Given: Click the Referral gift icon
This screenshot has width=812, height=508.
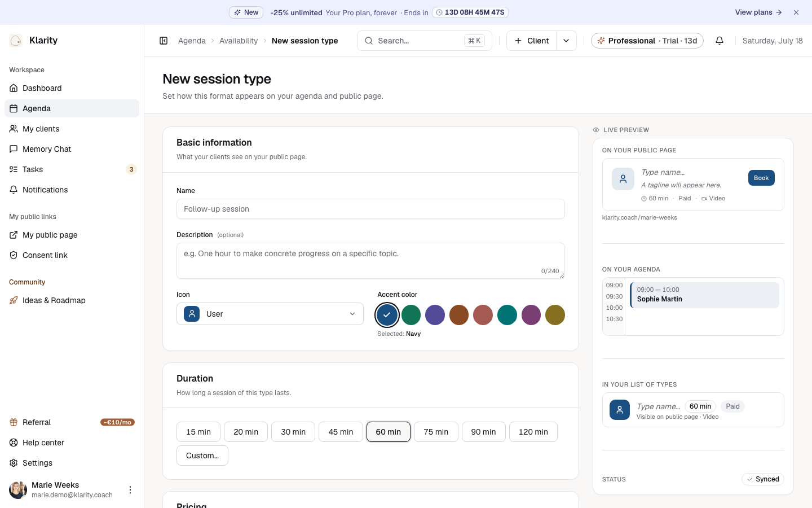Looking at the screenshot, I should coord(14,422).
